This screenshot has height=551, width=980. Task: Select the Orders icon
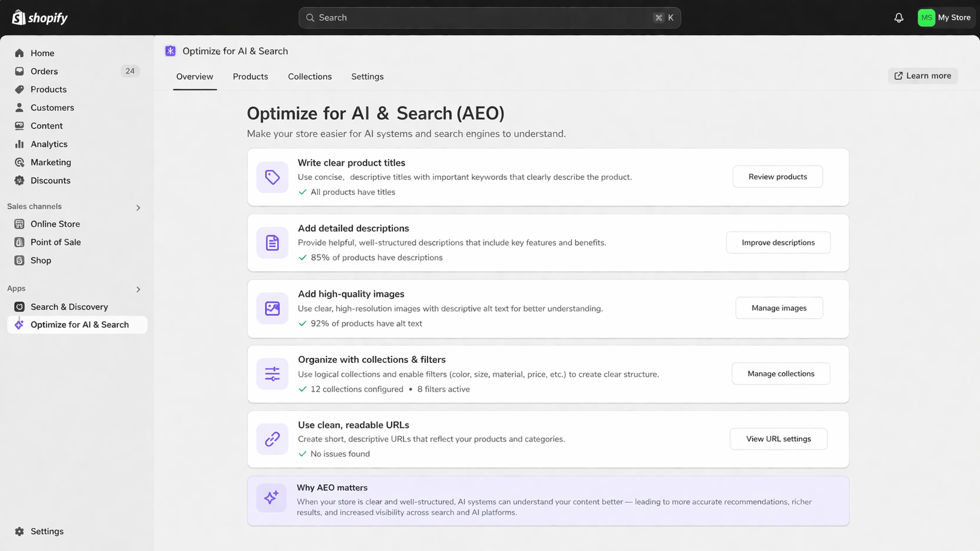click(19, 71)
